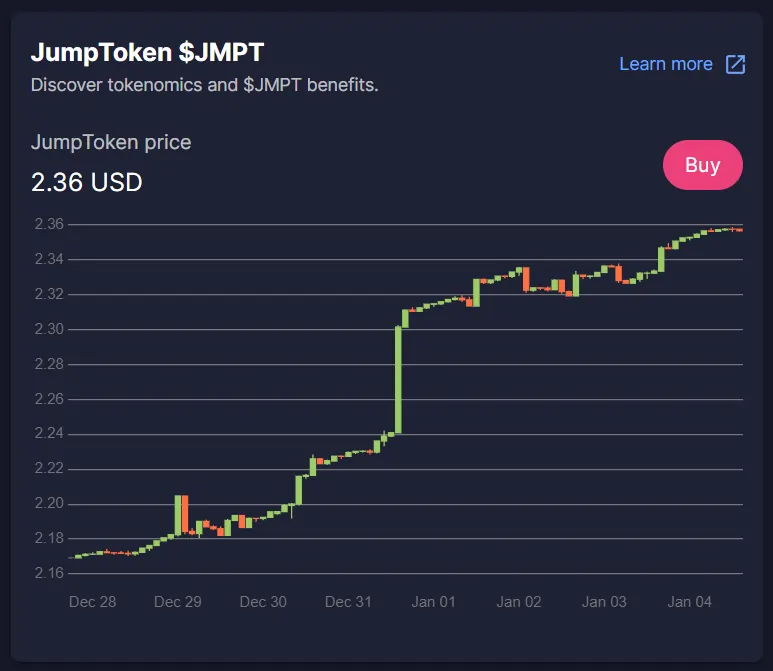The height and width of the screenshot is (671, 773).
Task: Select the Dec 28 date label
Action: pos(92,601)
